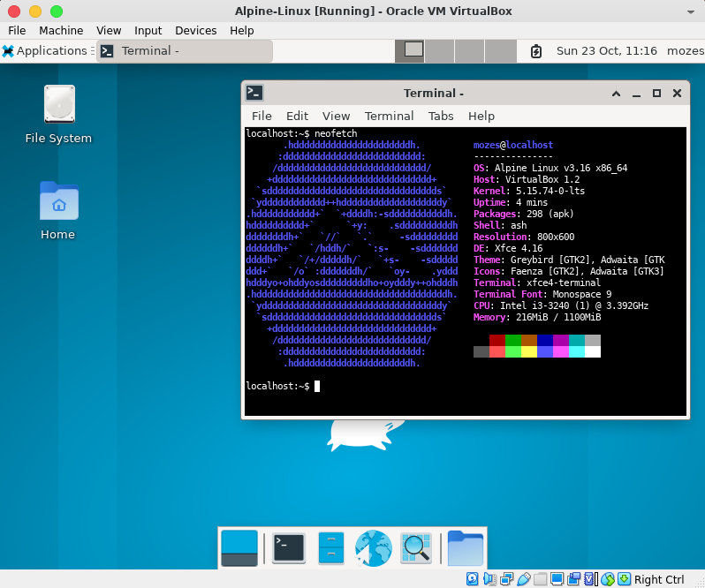The width and height of the screenshot is (705, 588).
Task: Click the network adapters status icon
Action: point(506,579)
